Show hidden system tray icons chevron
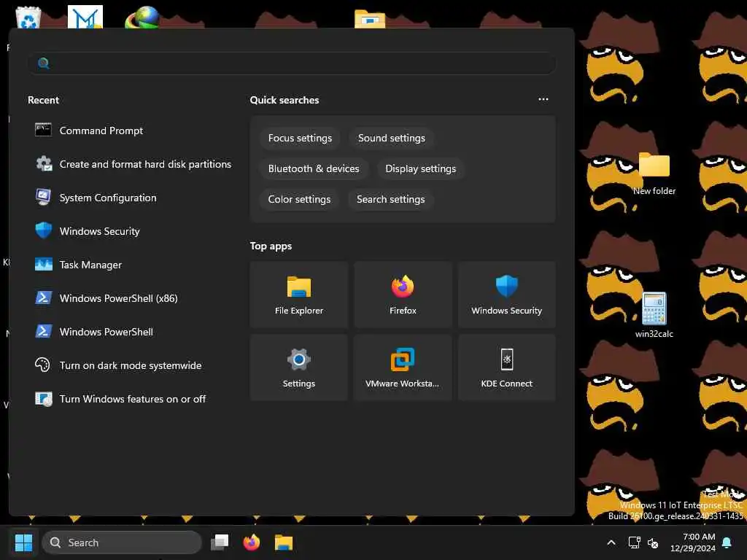 coord(611,542)
